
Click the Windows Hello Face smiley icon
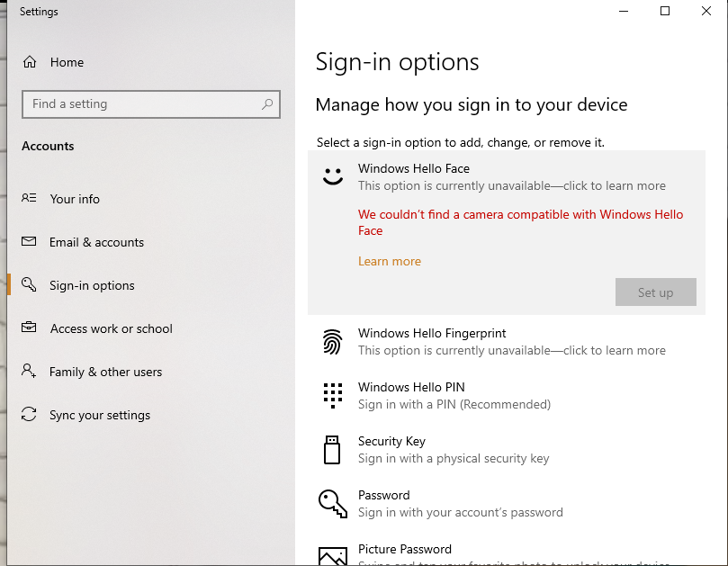pos(333,176)
